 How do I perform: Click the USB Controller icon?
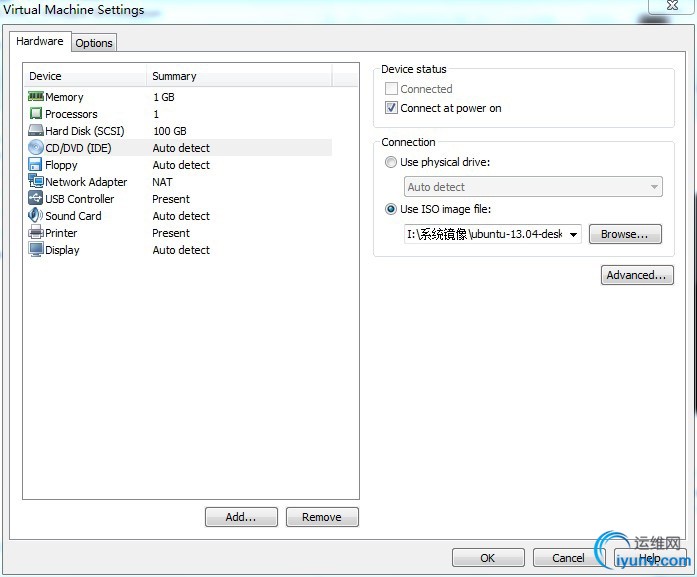36,198
